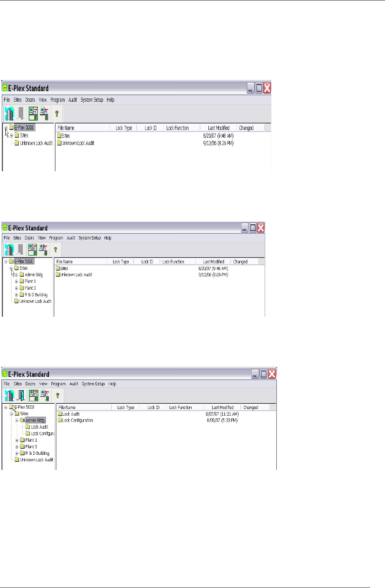Click Lock Configuration row in bottom window list
Viewport: 385px width, 588px height.
tap(76, 420)
